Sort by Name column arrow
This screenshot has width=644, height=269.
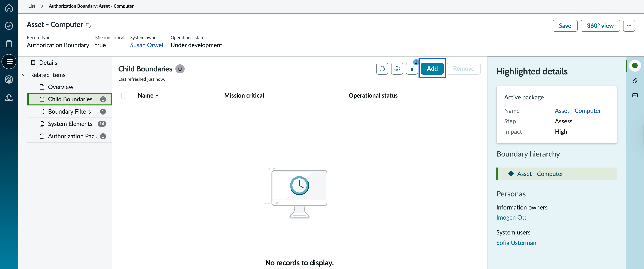(157, 96)
